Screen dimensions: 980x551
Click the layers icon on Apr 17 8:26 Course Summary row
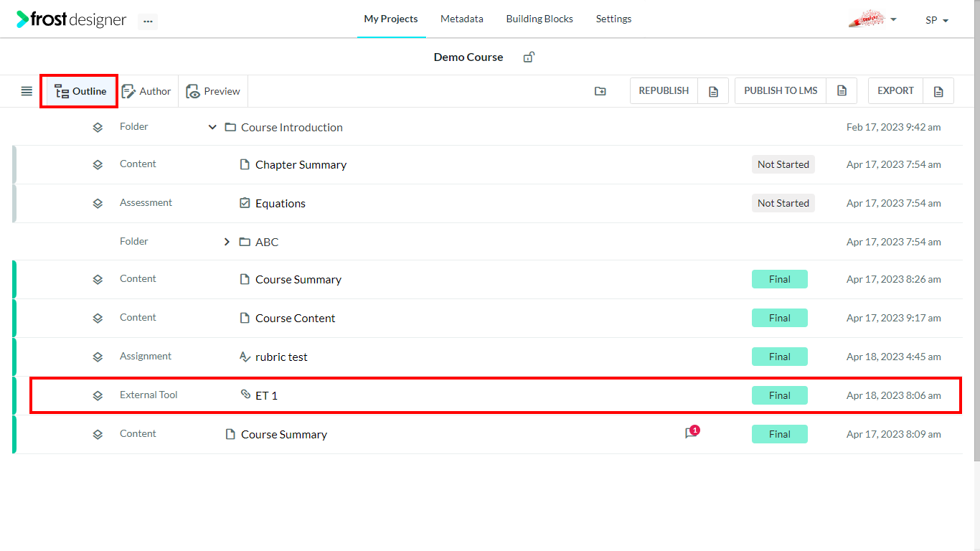tap(98, 279)
